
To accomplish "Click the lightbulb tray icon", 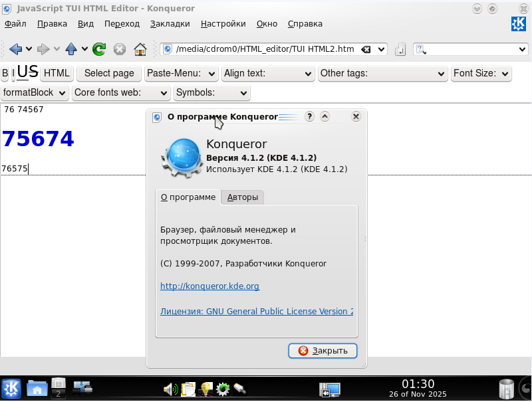I will coord(205,389).
